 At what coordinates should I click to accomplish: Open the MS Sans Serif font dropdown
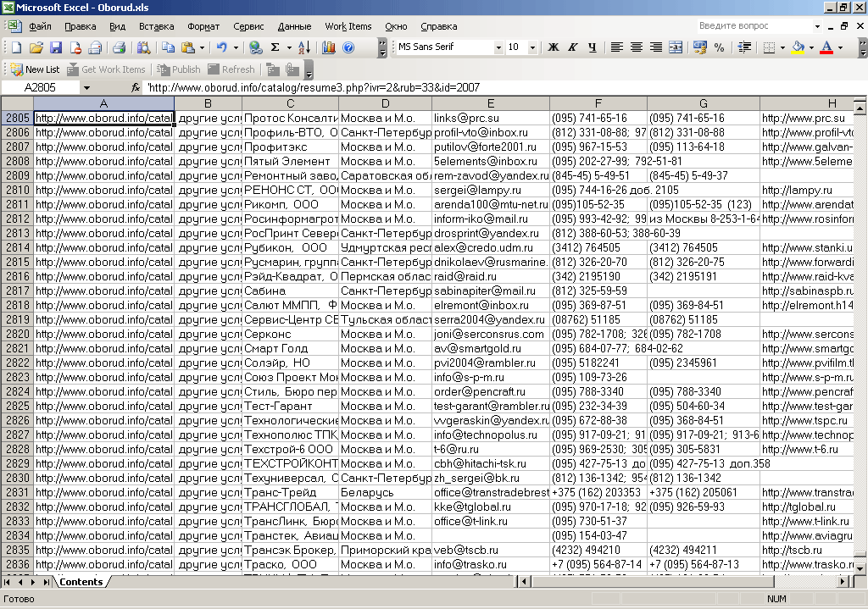pos(498,47)
